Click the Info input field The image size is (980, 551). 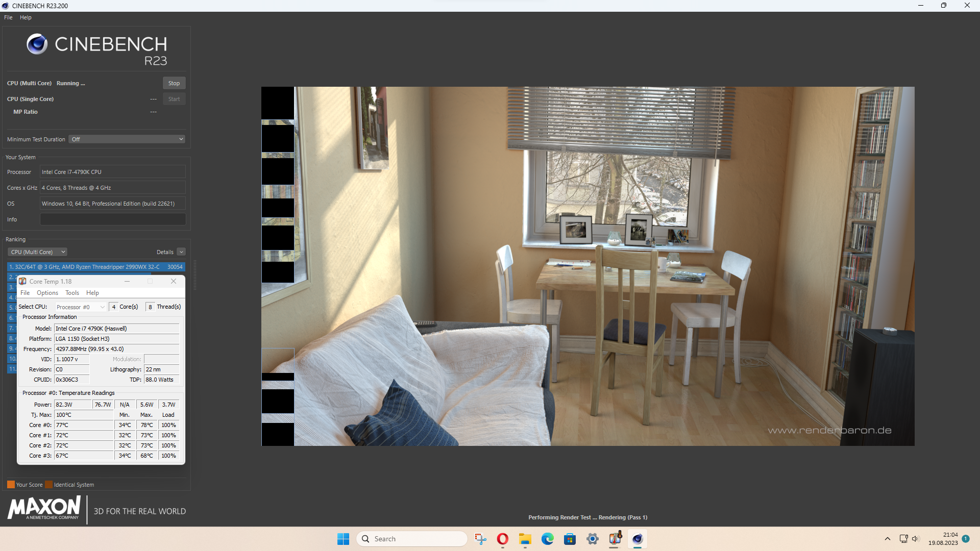point(113,219)
